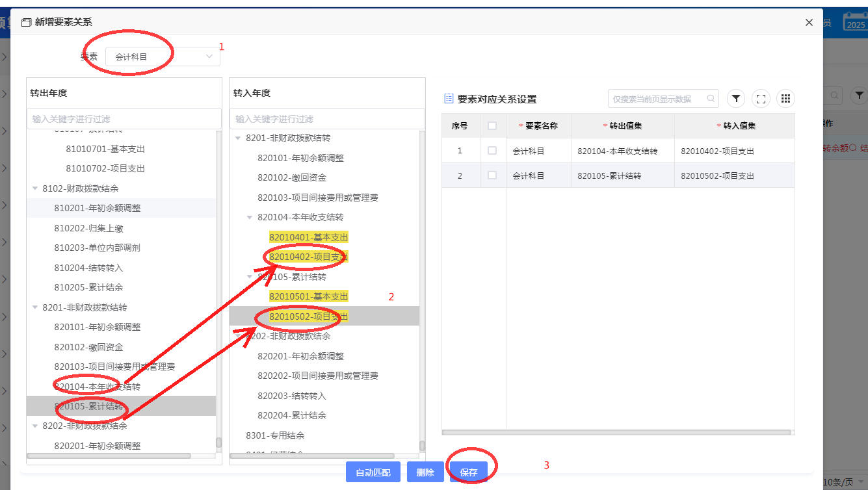Collapse 8102-财政拨款结余 in 转出年度 tree

(x=35, y=188)
